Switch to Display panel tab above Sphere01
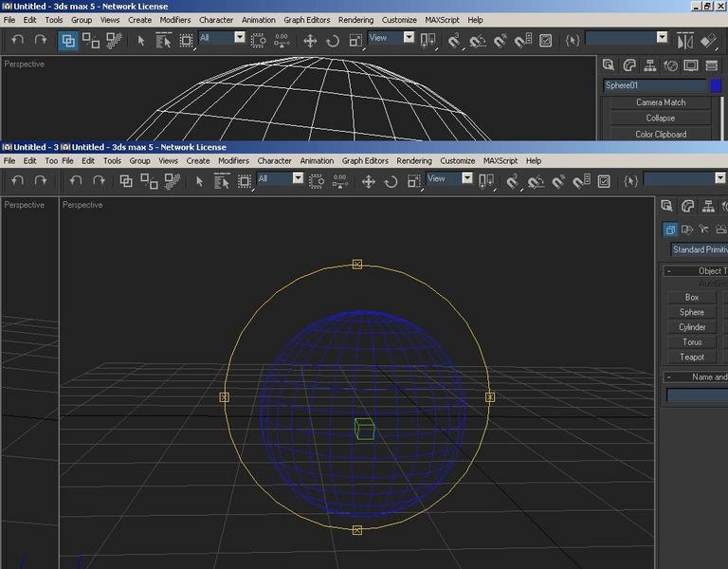This screenshot has width=728, height=569. click(x=691, y=65)
